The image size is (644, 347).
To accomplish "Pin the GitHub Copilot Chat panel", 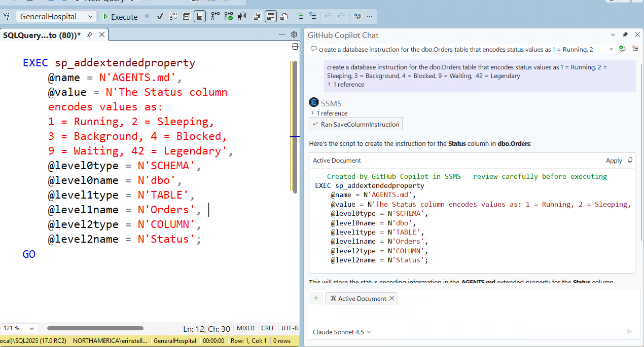I will coord(625,35).
